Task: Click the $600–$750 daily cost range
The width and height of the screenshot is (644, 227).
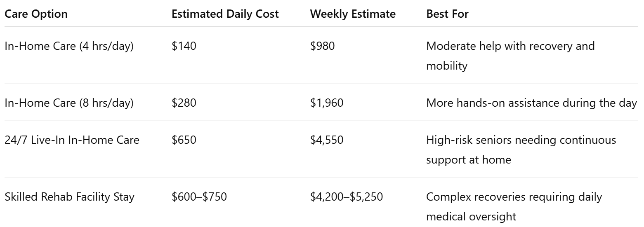Action: click(199, 197)
